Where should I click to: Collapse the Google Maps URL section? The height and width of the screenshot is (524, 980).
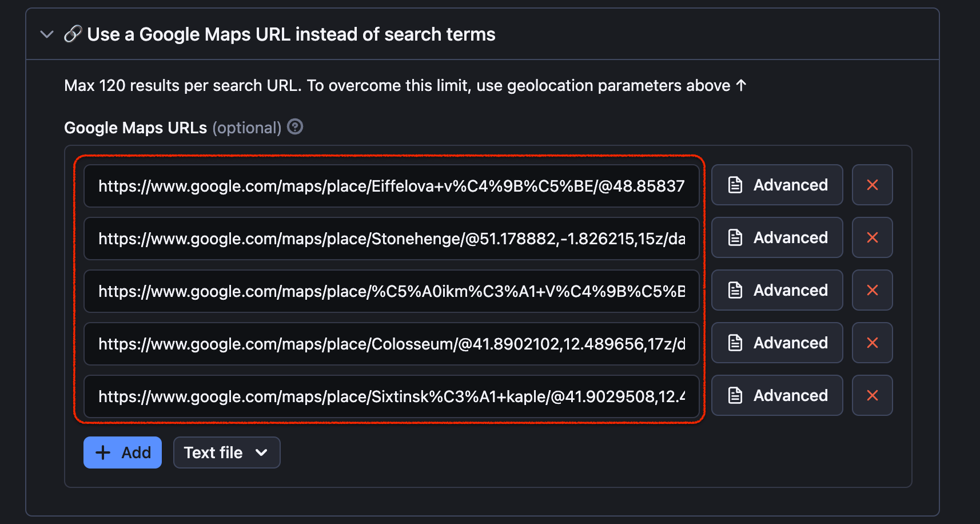46,34
